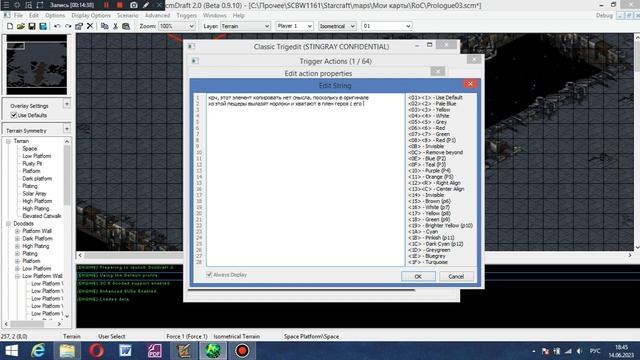Open the Isometrical dropdown

tap(337, 26)
